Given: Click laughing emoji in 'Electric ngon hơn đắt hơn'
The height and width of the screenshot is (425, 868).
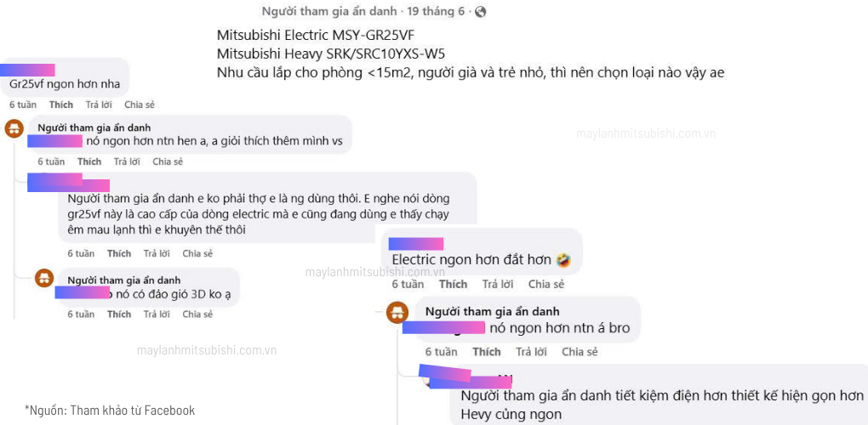Looking at the screenshot, I should [564, 260].
